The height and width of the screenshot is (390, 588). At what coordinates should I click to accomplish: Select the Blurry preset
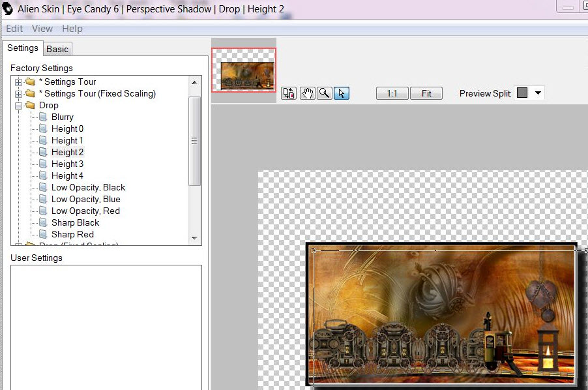tap(62, 117)
